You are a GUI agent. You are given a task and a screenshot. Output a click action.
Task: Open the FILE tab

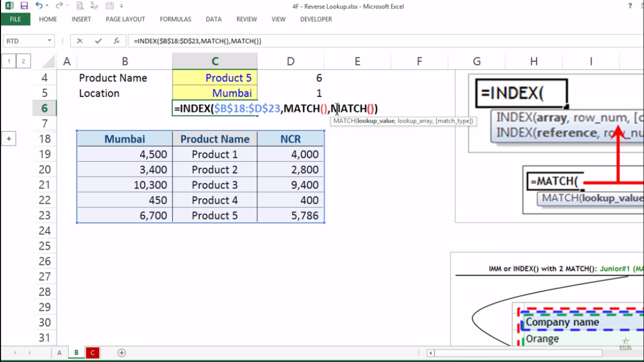(16, 19)
